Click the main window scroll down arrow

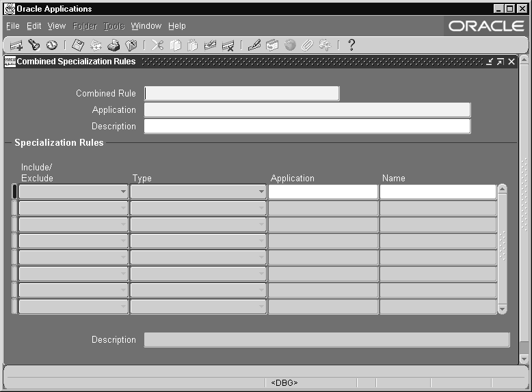(524, 358)
